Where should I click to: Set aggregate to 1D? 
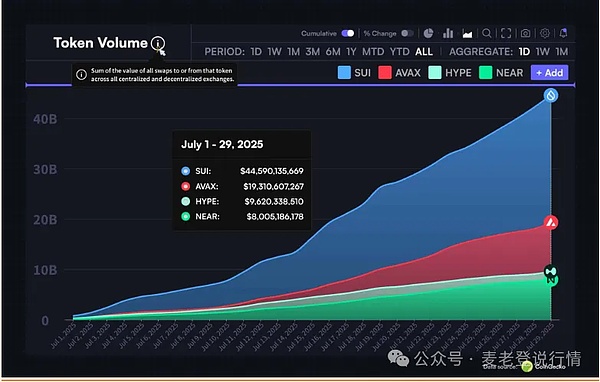point(524,52)
